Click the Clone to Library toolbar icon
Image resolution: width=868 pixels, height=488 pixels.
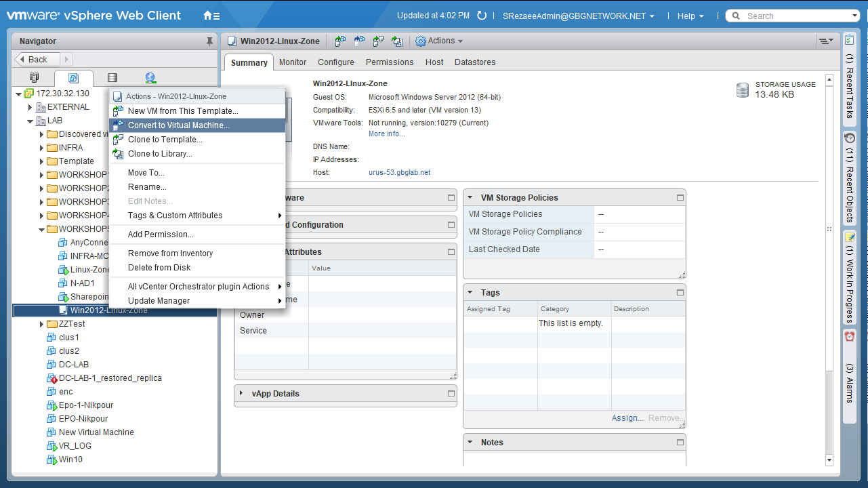pyautogui.click(x=397, y=41)
